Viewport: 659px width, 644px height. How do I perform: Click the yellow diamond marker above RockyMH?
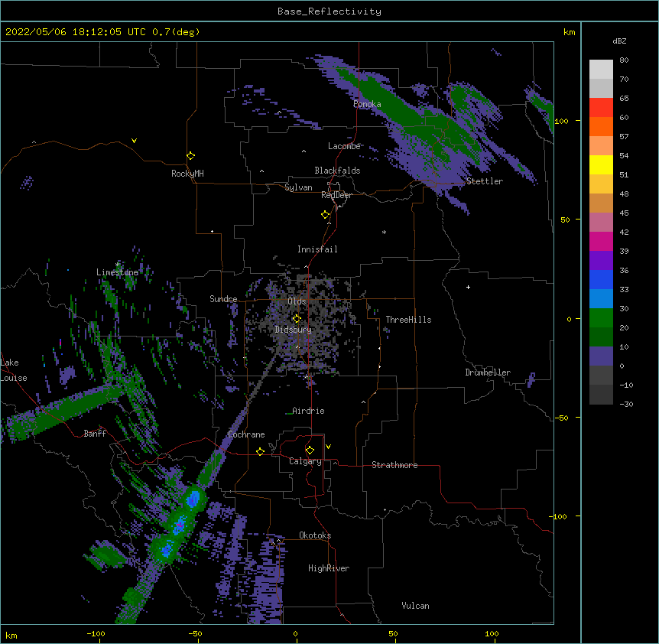[191, 156]
